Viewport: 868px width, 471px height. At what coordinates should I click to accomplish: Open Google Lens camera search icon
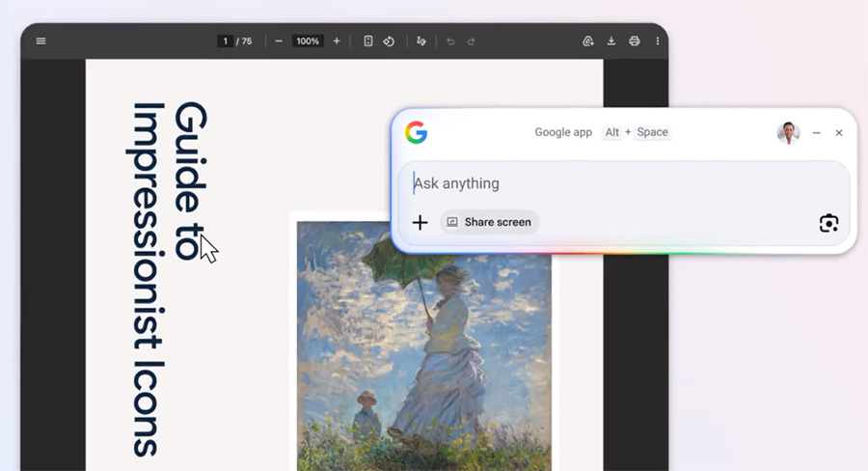(x=828, y=223)
